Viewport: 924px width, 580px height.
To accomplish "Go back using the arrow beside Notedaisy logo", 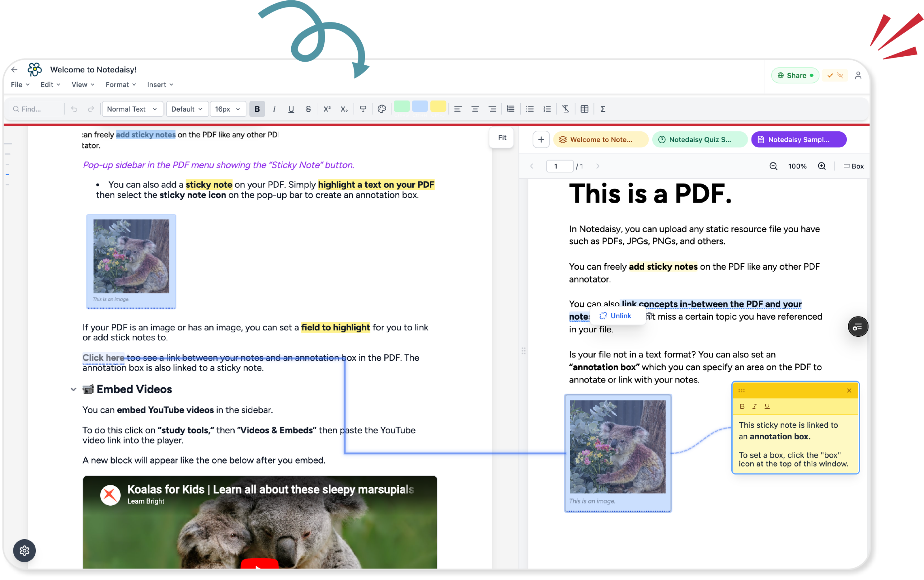I will (x=14, y=69).
